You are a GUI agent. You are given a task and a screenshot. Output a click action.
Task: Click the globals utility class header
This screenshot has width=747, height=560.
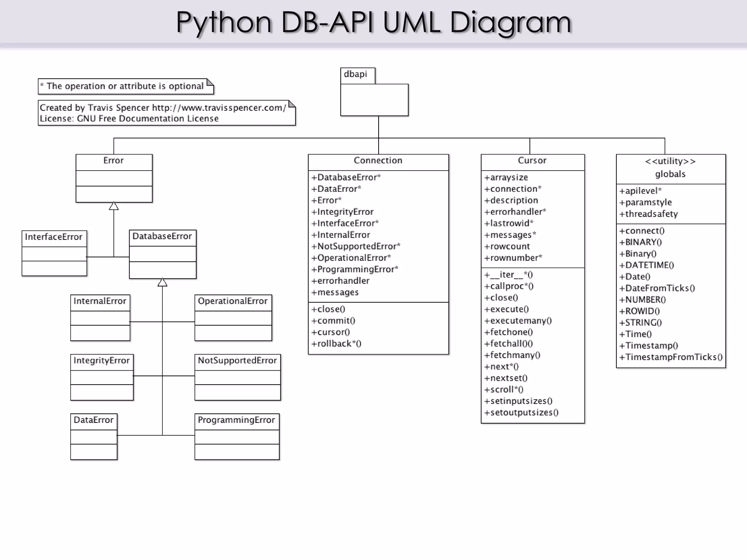coord(670,168)
